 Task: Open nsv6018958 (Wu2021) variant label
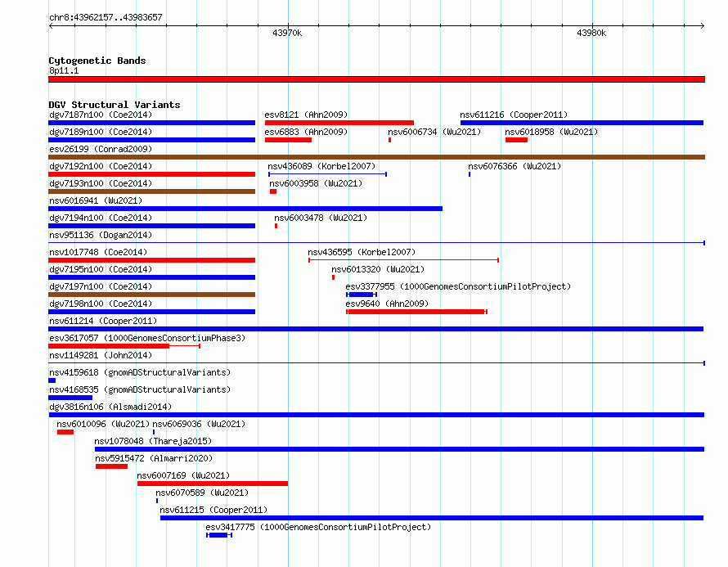tap(551, 132)
